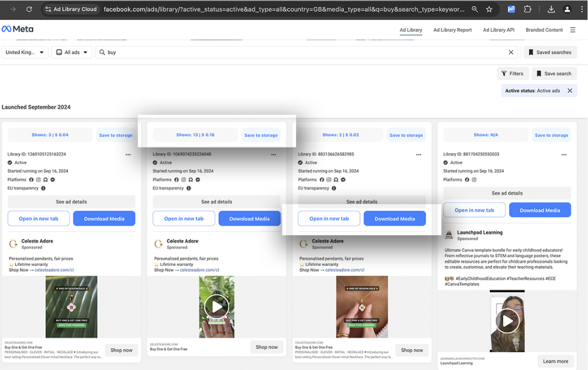Open the Branded Content tab
588x370 pixels.
point(544,30)
